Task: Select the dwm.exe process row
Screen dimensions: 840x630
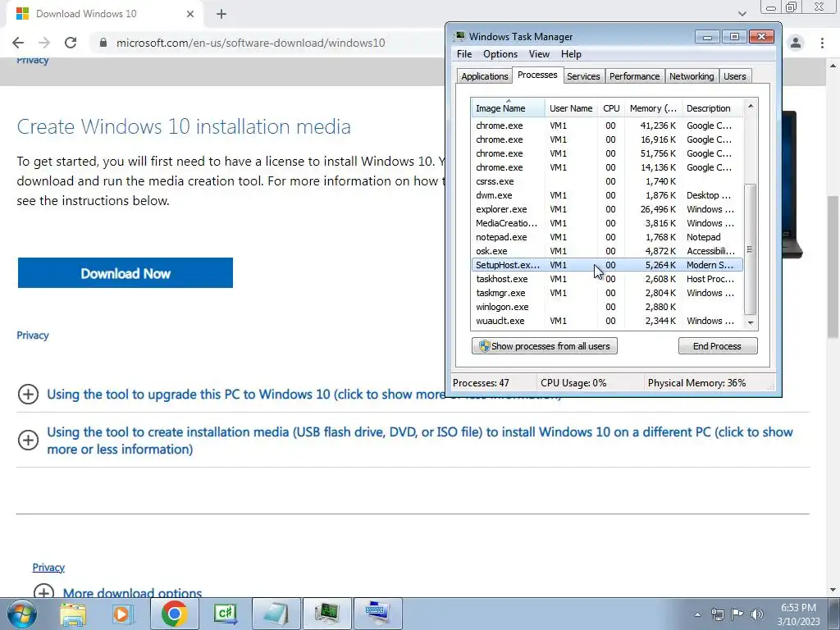Action: click(607, 195)
